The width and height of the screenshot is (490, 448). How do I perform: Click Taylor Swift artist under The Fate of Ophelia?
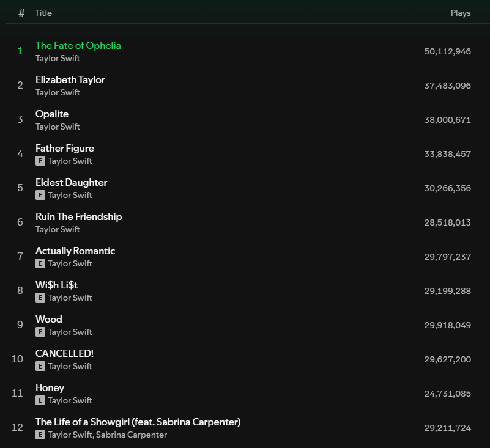pos(58,59)
